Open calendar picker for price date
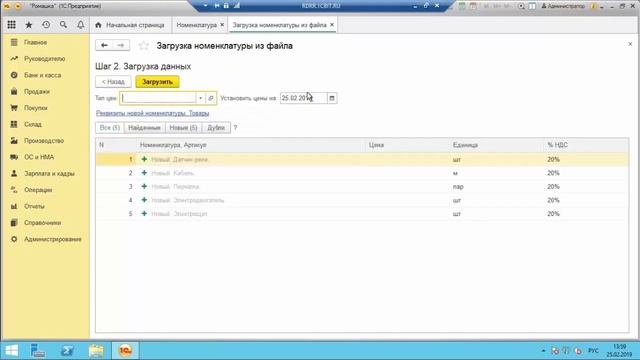This screenshot has height=360, width=640. (332, 98)
